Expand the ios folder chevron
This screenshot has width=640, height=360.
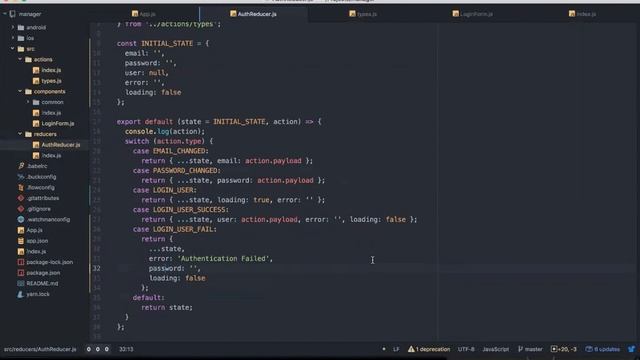(x=13, y=38)
